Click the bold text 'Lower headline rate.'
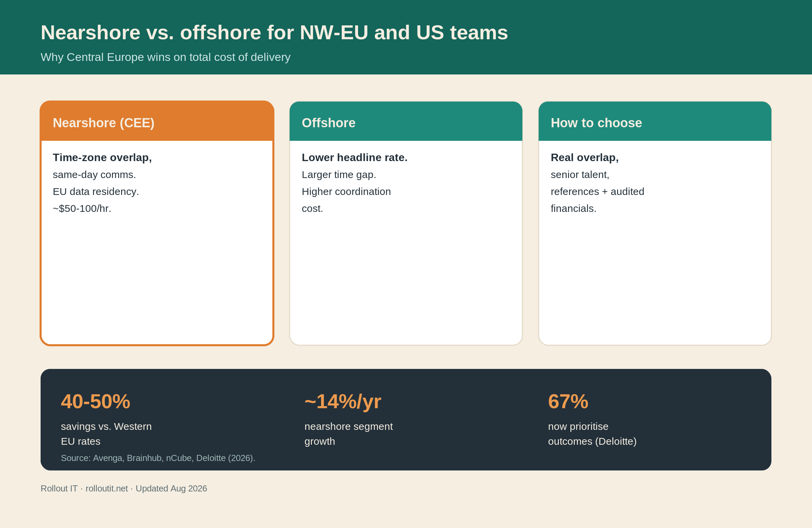 355,158
